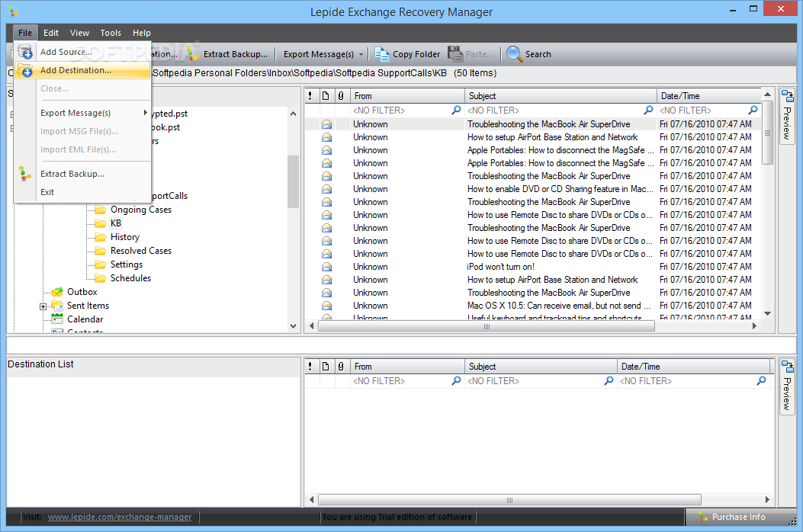Click the Export Message(s) toolbar button
803x532 pixels.
coord(319,54)
